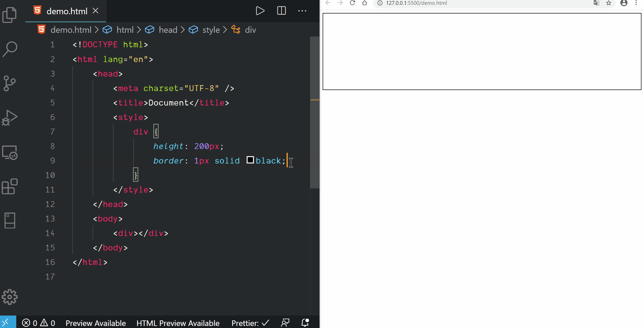Click the style breadcrumb item

coord(211,30)
